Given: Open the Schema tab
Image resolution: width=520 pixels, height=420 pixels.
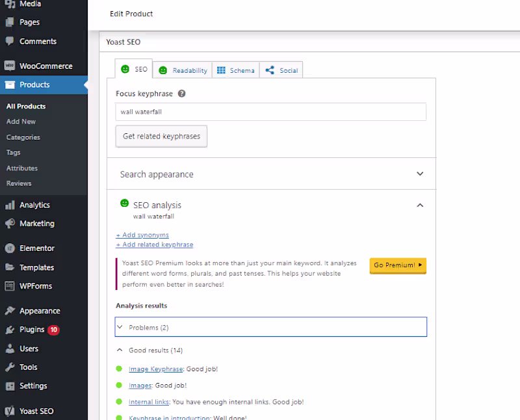Looking at the screenshot, I should [x=235, y=70].
